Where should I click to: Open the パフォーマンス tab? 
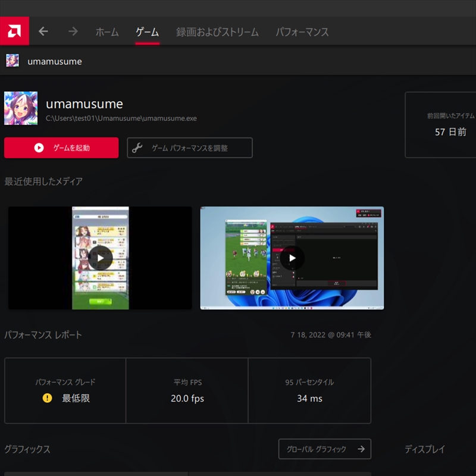click(302, 32)
